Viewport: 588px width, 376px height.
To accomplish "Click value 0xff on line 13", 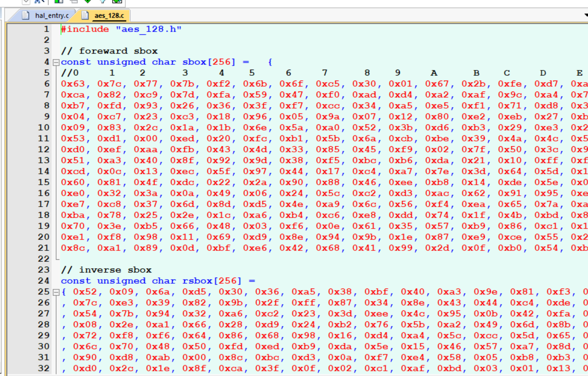I will point(546,160).
